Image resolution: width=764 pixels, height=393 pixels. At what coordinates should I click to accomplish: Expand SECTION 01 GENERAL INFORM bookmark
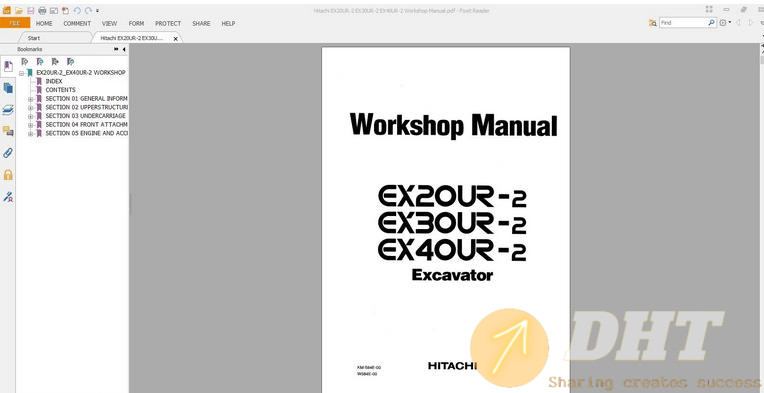pyautogui.click(x=31, y=99)
